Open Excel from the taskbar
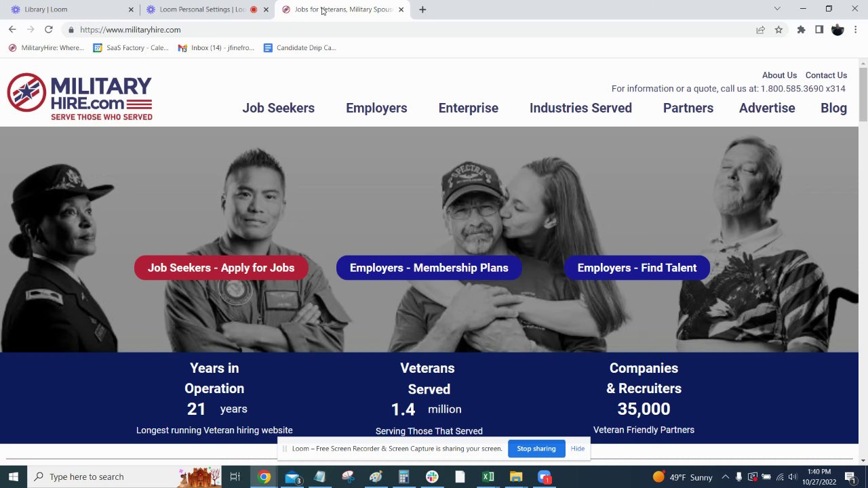 click(x=488, y=476)
